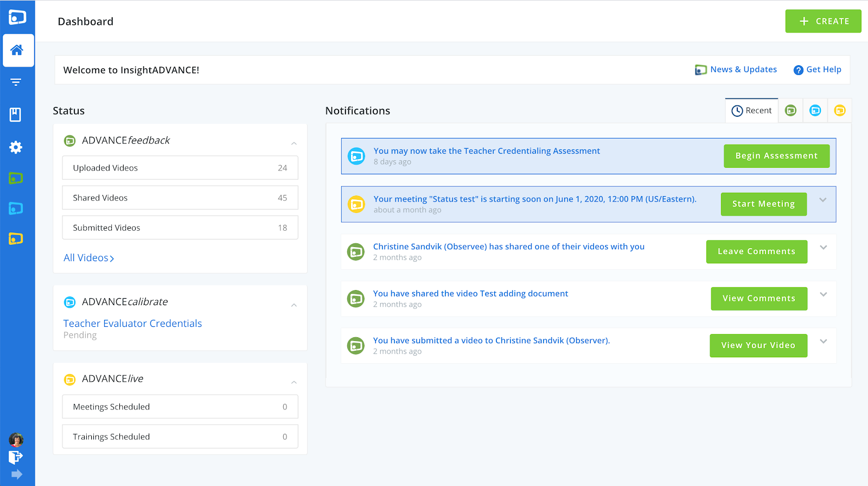Click the ADVANCEcalibrate status panel icon
868x486 pixels.
tap(70, 302)
